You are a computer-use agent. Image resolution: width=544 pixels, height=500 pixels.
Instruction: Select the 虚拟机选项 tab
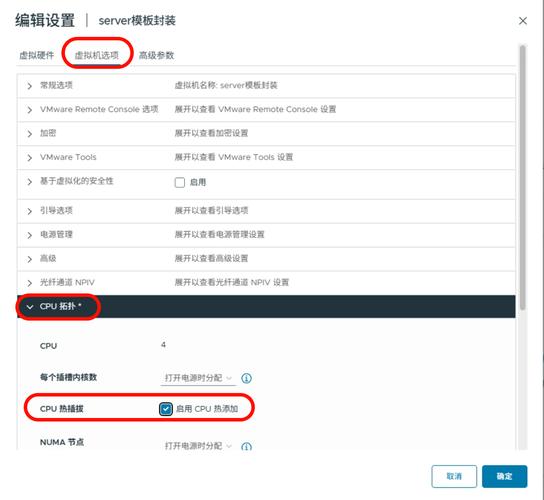(x=96, y=55)
